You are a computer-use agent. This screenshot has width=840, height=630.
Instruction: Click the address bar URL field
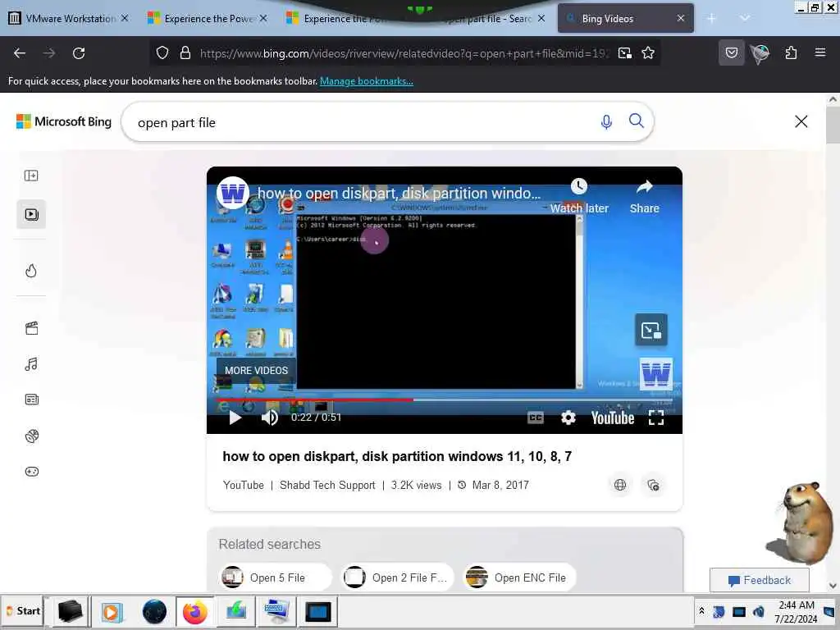click(x=404, y=53)
